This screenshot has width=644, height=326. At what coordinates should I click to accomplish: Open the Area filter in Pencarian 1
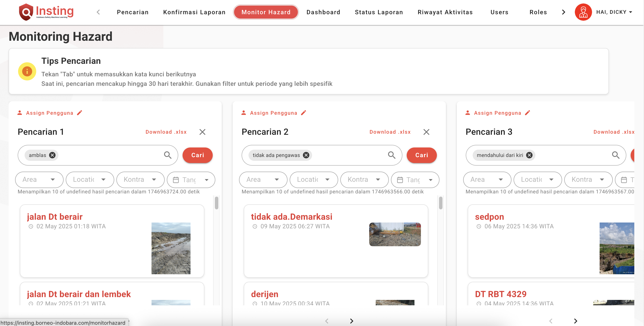coord(39,180)
